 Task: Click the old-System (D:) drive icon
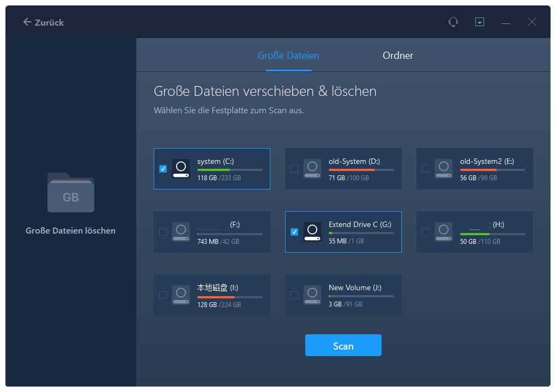pyautogui.click(x=312, y=168)
